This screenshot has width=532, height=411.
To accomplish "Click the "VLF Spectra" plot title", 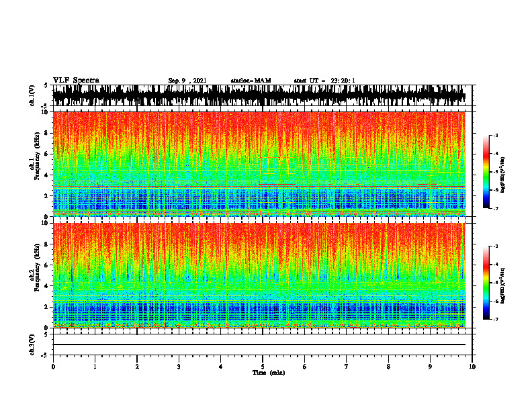I will click(76, 81).
